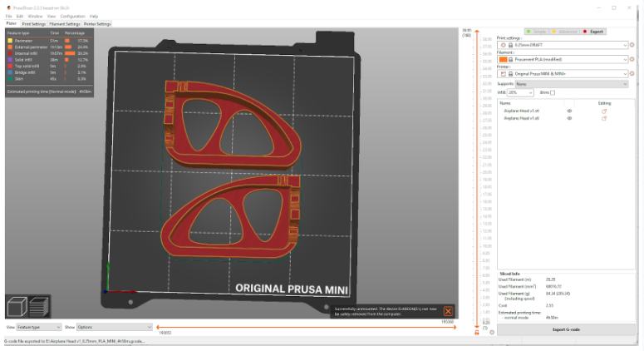Switch to Print Settings tab

pyautogui.click(x=34, y=24)
